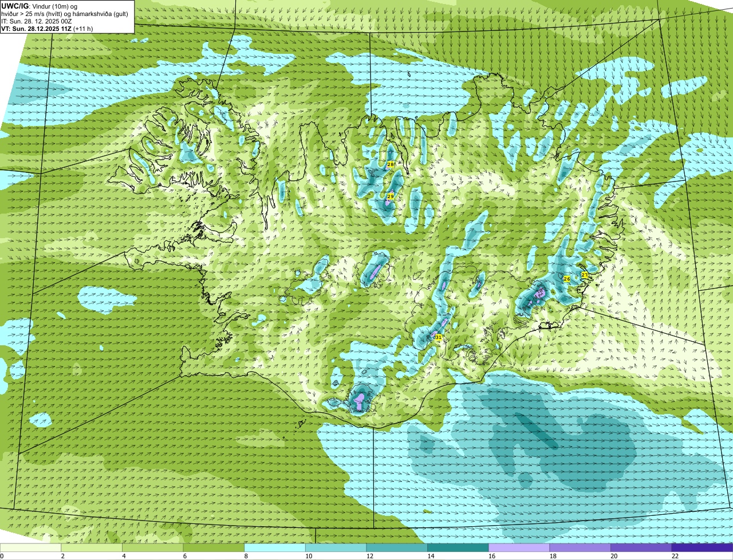The height and width of the screenshot is (560, 733).
Task: Click the 18–20 m/s purple swatch
Action: (580, 547)
